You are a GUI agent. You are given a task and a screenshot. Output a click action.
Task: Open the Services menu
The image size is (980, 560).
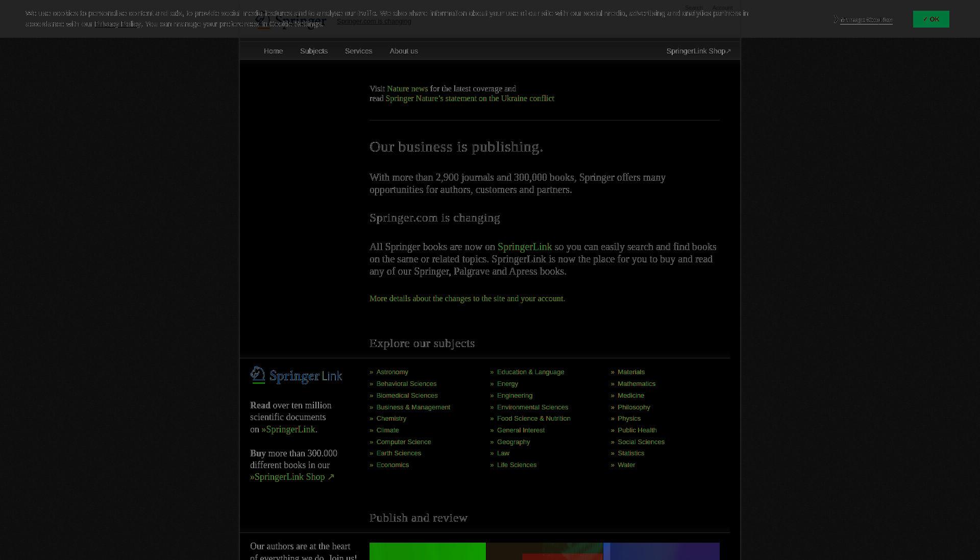point(358,51)
